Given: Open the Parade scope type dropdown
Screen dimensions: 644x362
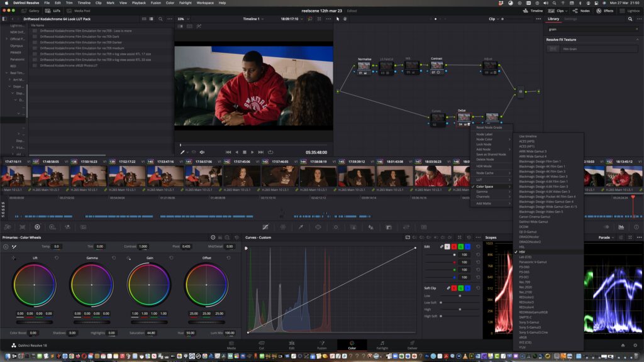Looking at the screenshot, I should (606, 238).
